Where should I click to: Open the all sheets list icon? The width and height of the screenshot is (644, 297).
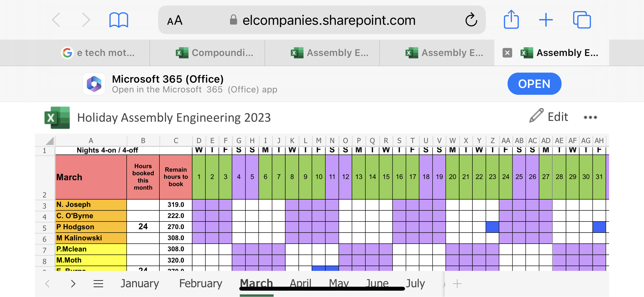pyautogui.click(x=98, y=284)
